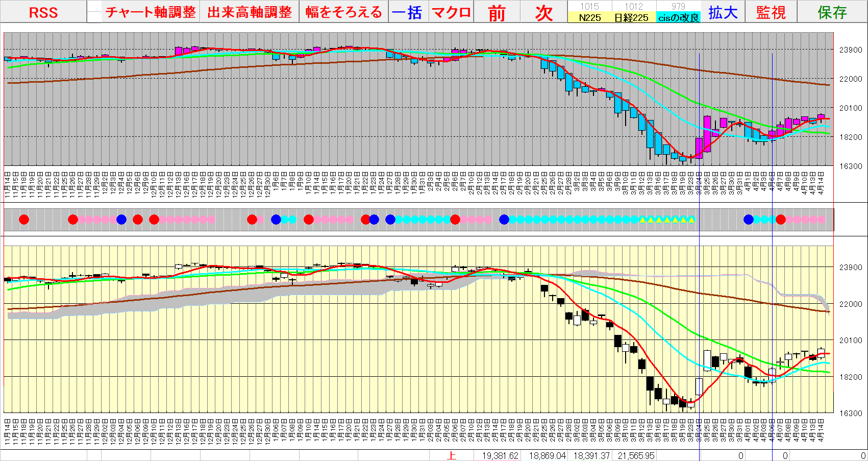Save using the green 保存 button

(x=832, y=12)
